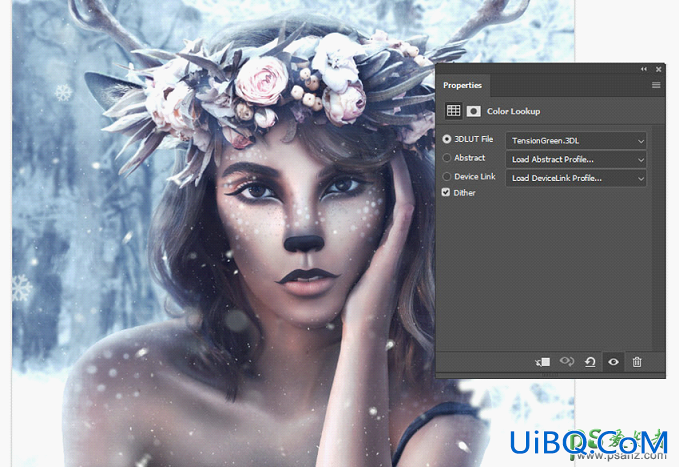Collapse the Properties panel with double arrows

click(x=644, y=69)
